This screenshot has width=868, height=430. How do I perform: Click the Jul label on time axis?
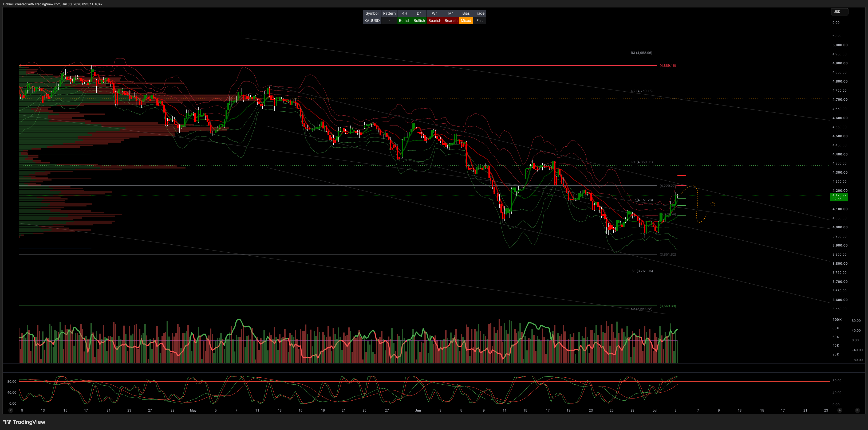pos(655,411)
